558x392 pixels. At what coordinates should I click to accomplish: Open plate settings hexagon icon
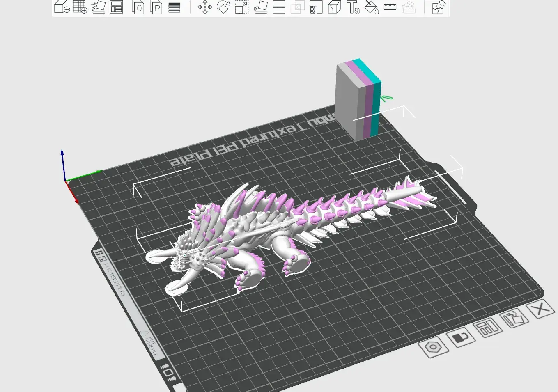point(433,347)
